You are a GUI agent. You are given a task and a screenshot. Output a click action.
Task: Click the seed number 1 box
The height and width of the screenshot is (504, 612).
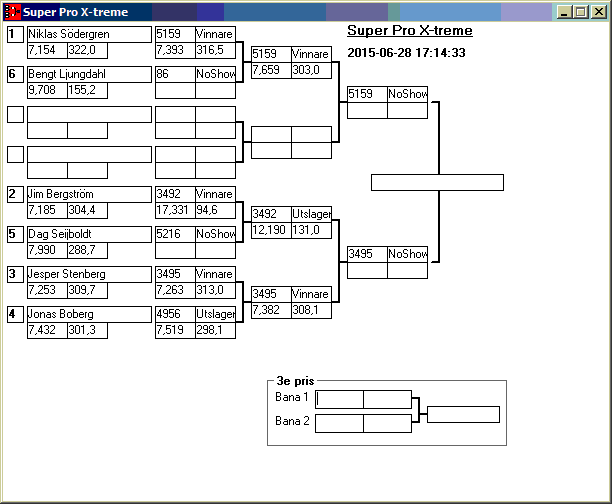tap(15, 34)
